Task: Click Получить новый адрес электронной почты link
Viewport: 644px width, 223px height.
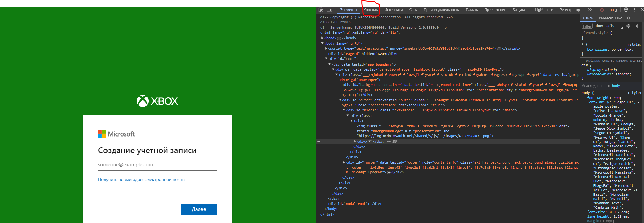Action: click(142, 180)
